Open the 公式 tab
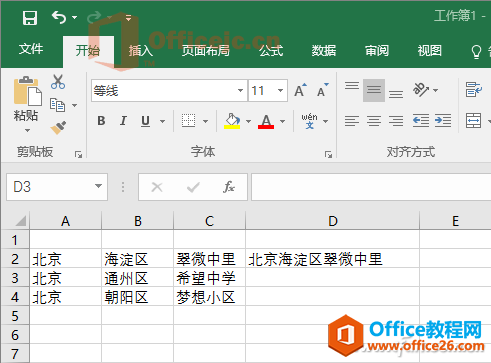Viewport: 491px width, 363px height. (271, 51)
